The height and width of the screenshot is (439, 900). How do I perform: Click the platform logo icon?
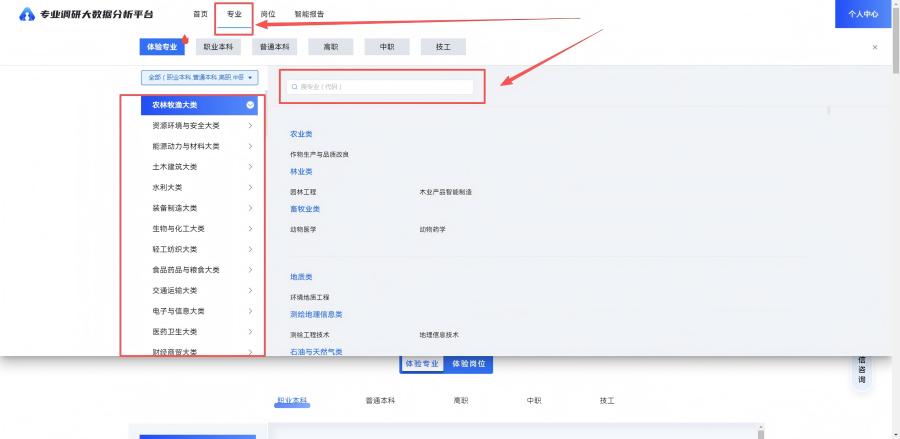point(27,14)
